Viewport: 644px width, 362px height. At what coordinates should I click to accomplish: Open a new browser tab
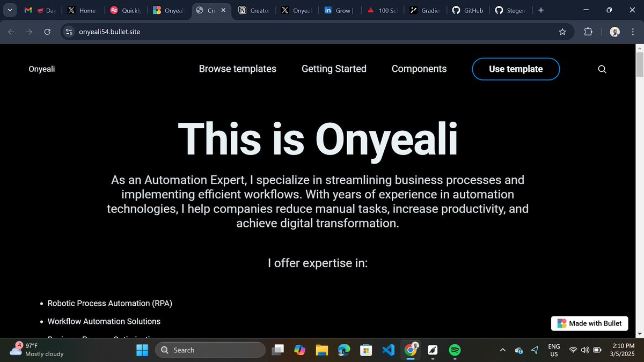point(540,10)
